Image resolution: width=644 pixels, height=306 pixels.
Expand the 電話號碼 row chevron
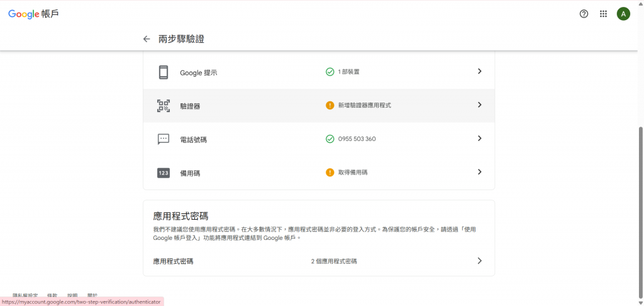point(479,139)
